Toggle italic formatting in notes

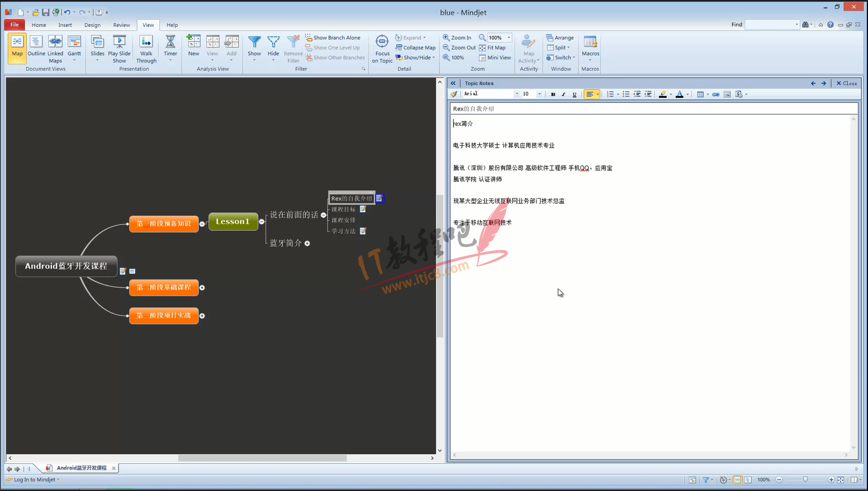tap(564, 94)
